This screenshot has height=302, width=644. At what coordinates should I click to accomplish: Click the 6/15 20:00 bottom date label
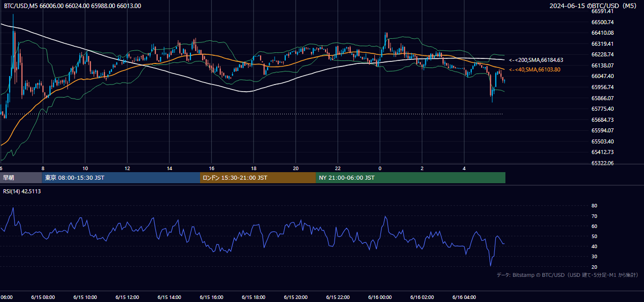pos(296,297)
